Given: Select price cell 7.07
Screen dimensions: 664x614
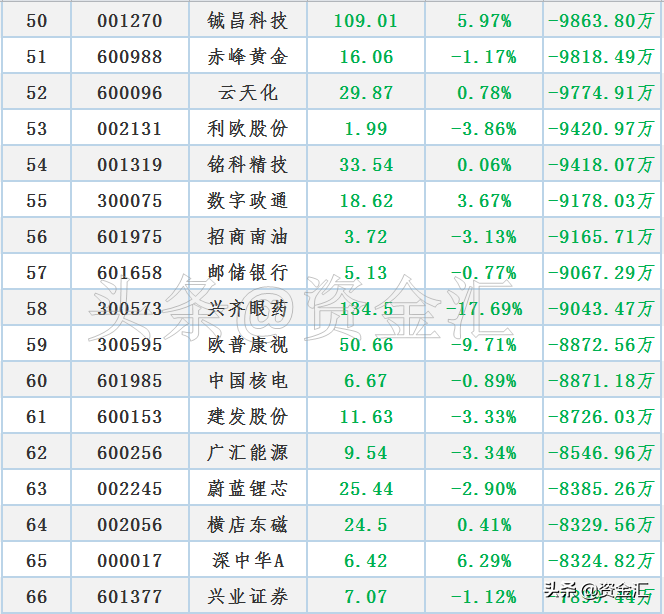Looking at the screenshot, I should (x=366, y=597).
